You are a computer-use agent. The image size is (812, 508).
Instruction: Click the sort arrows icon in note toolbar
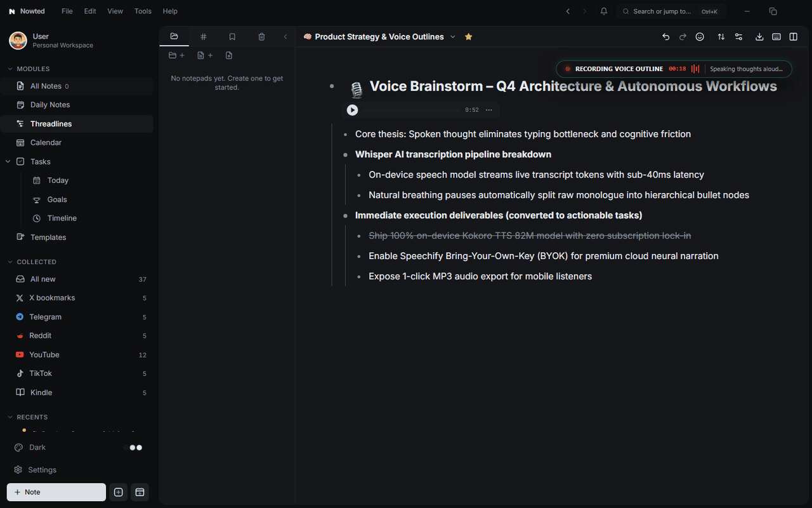tap(721, 37)
